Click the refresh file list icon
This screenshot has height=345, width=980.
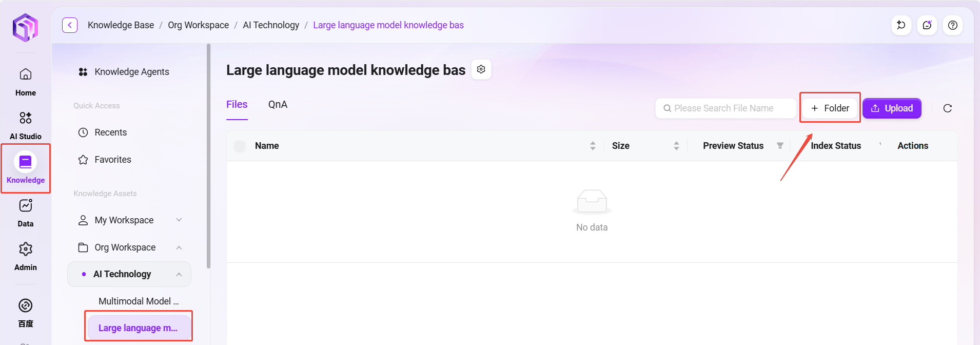[x=947, y=108]
